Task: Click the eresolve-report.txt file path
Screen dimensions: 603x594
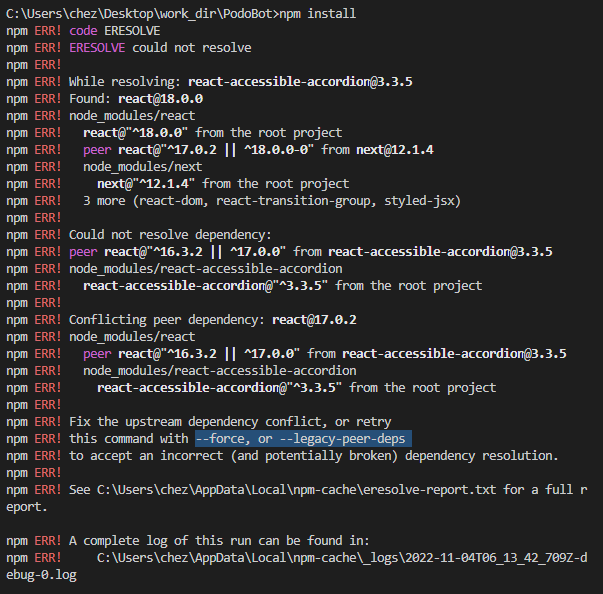Action: 297,490
